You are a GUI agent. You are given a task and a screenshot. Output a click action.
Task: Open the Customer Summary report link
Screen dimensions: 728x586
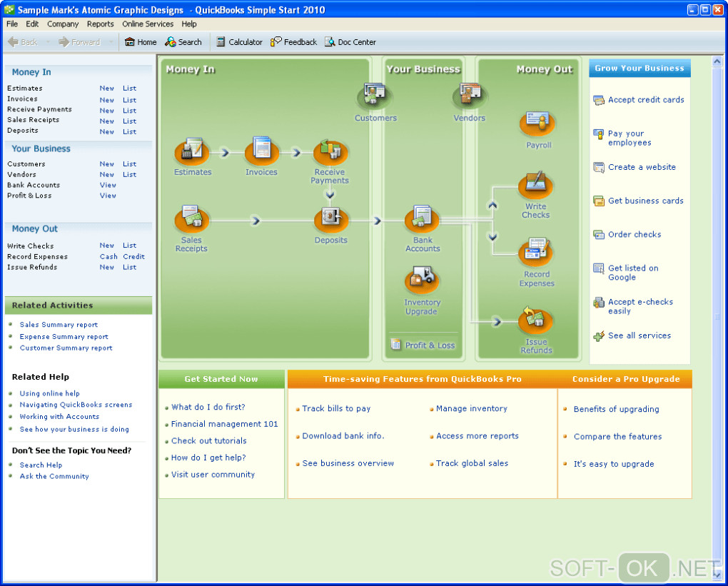[66, 348]
